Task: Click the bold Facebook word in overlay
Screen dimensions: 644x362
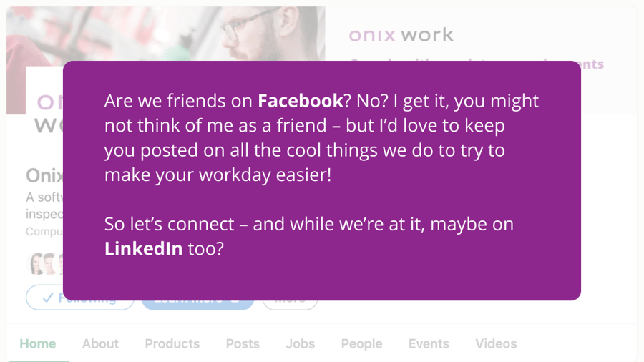Action: [x=301, y=101]
